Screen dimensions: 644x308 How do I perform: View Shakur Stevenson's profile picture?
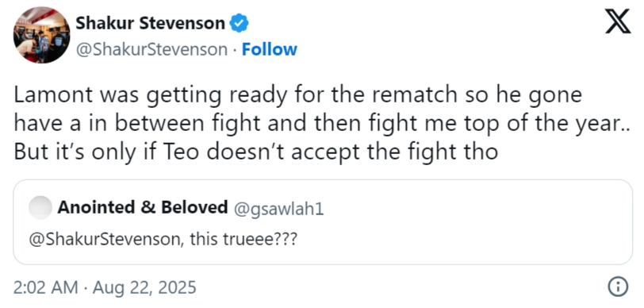[x=41, y=35]
